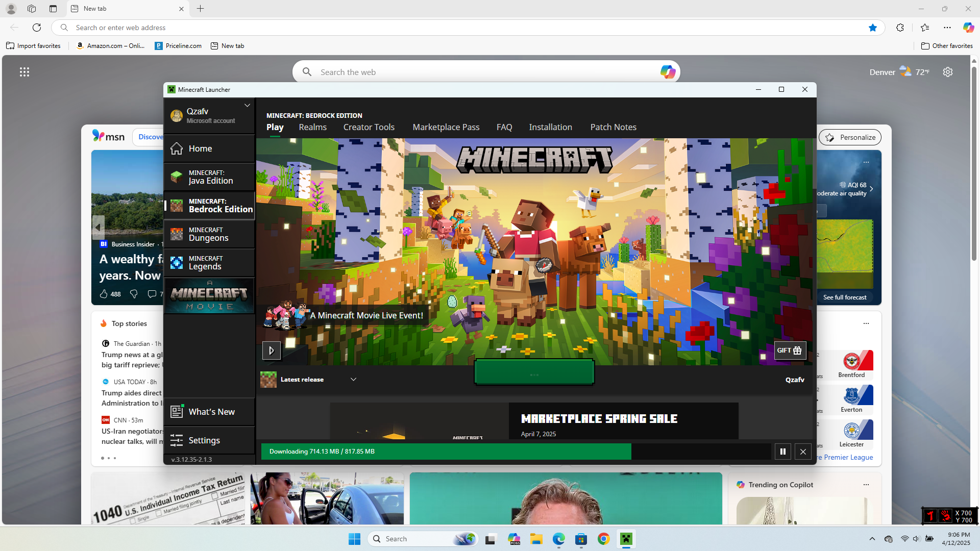The height and width of the screenshot is (551, 980).
Task: Open the Latest release version dropdown
Action: (x=309, y=380)
